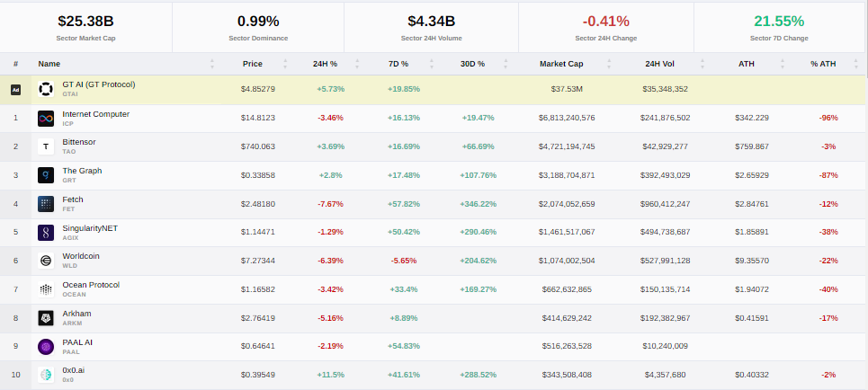The height and width of the screenshot is (390, 868).
Task: Click the Arkham ARKM logo icon
Action: (46, 318)
